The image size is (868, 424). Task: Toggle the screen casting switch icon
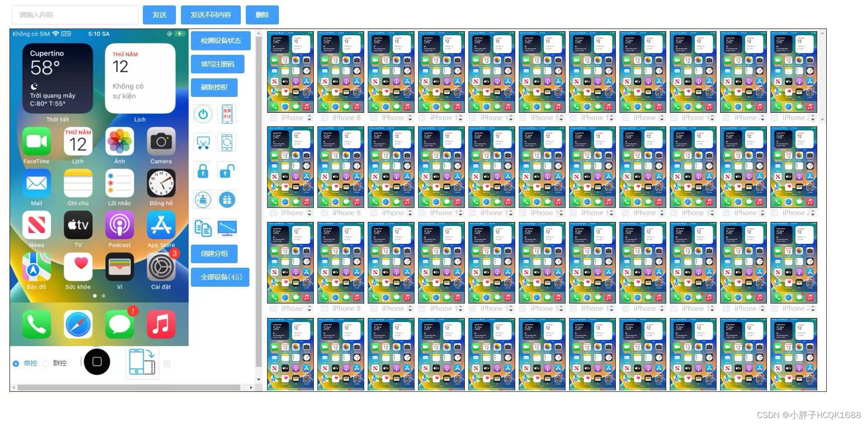(x=227, y=114)
